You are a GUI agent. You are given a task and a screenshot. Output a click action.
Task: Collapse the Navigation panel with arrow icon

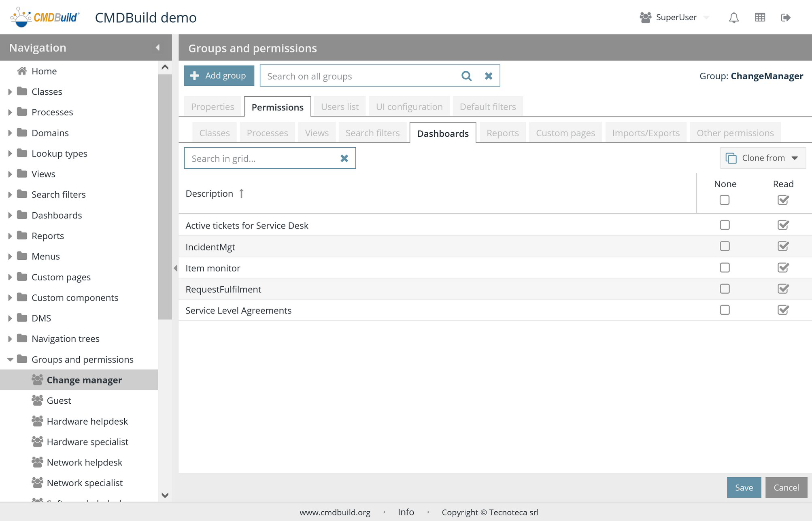pos(157,47)
